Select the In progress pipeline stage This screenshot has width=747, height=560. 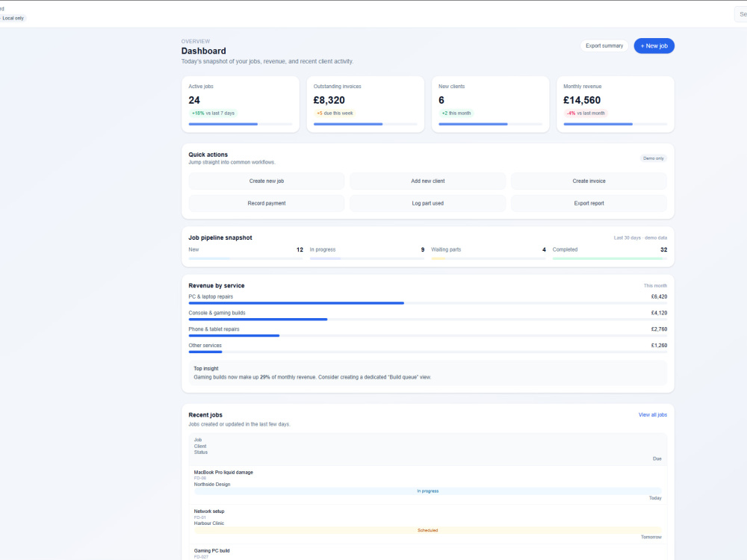click(x=367, y=253)
